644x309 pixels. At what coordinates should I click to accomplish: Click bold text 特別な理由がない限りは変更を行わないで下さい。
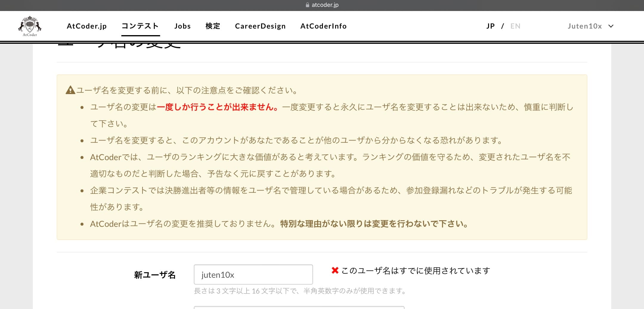[x=374, y=224]
